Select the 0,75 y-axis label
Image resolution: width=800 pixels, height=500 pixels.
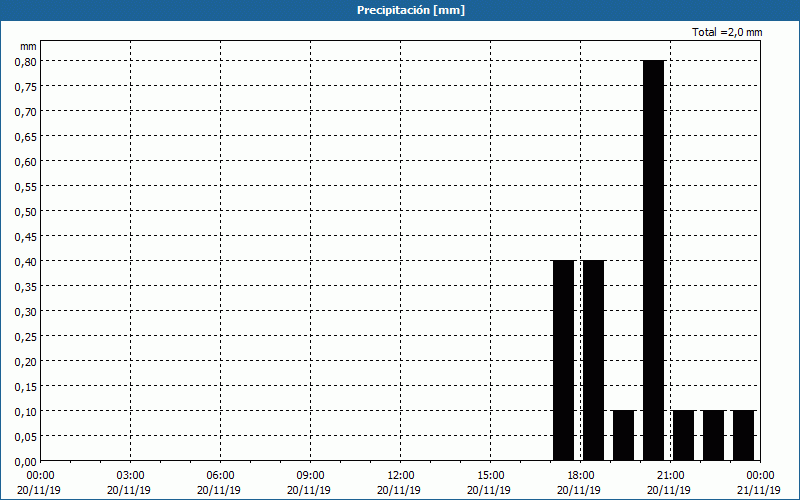26,87
